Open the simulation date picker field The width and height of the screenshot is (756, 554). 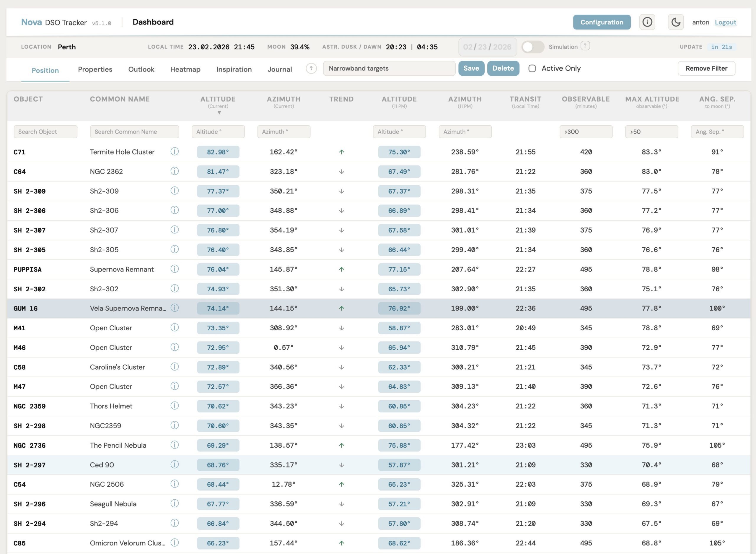487,47
